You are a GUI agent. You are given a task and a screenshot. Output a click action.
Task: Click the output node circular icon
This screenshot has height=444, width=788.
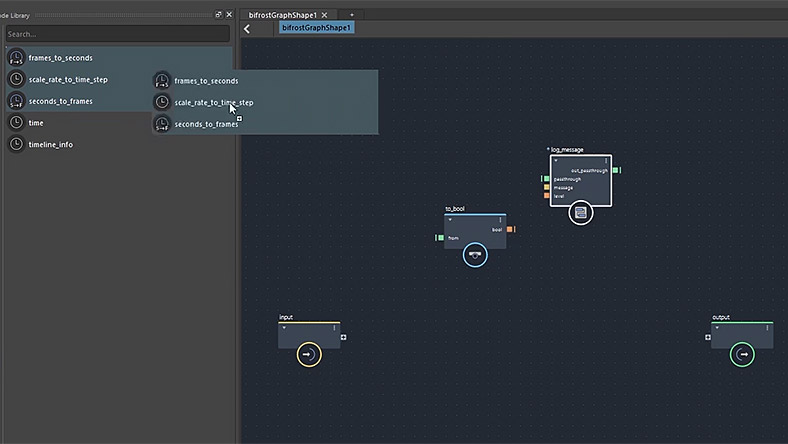[742, 354]
